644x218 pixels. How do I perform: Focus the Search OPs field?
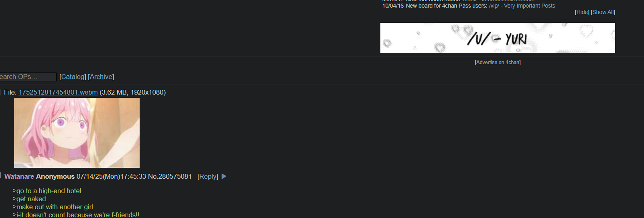[27, 77]
